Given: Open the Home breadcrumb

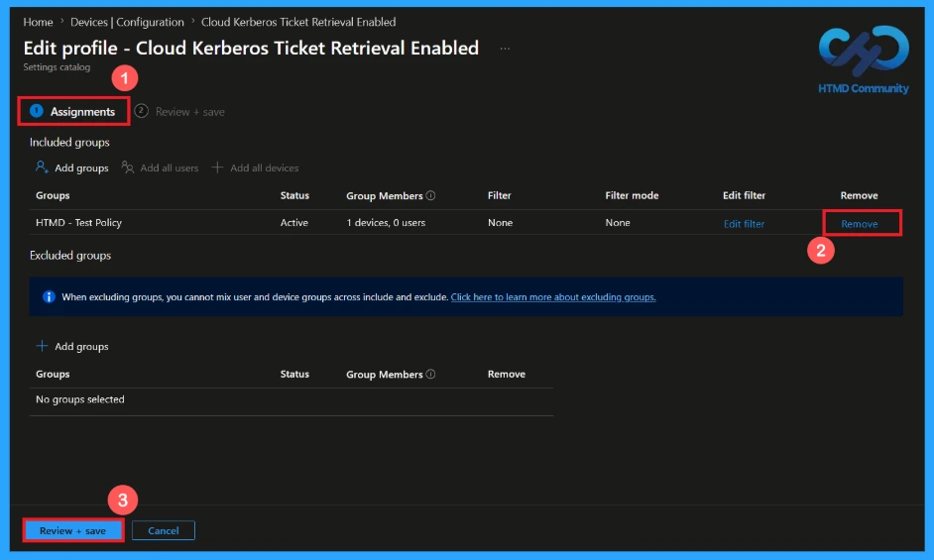Looking at the screenshot, I should click(x=38, y=22).
